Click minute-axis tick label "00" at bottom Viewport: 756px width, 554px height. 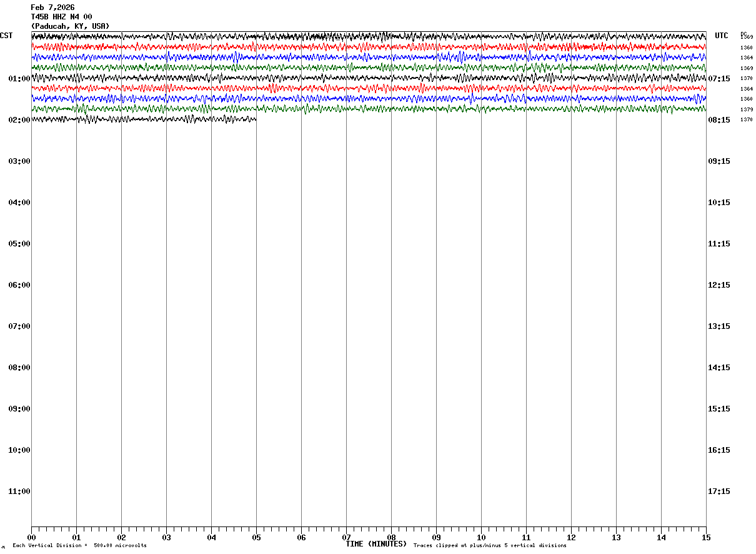pyautogui.click(x=31, y=538)
